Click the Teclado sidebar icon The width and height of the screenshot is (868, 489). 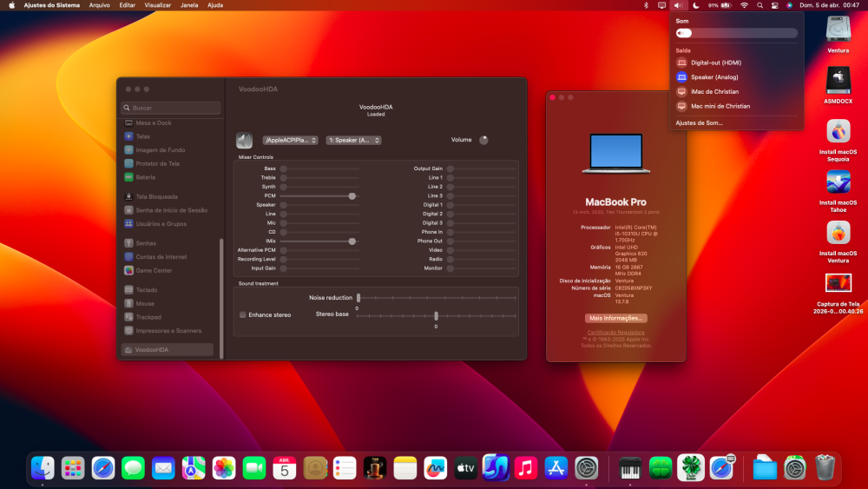(x=128, y=289)
